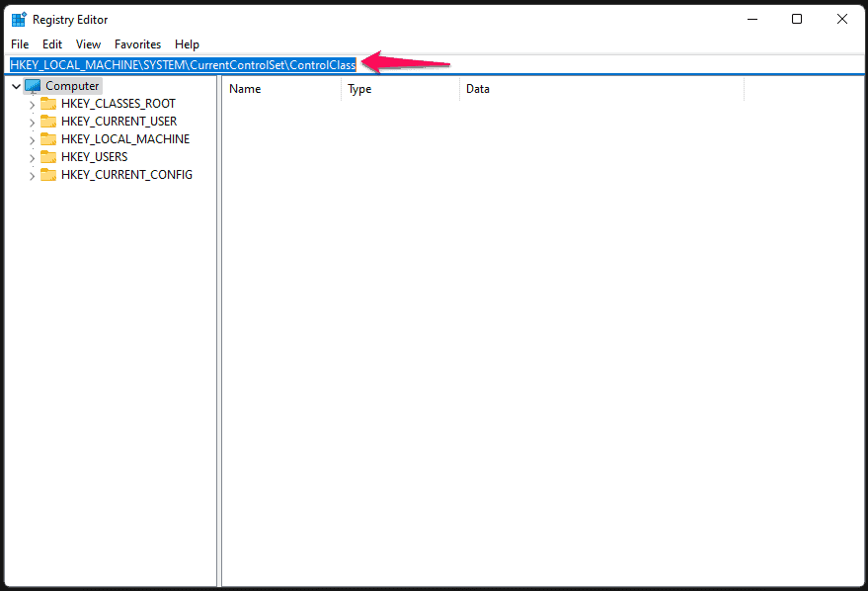Expand the HKEY_CURRENT_CONFIG key
This screenshot has width=868, height=591.
[x=33, y=175]
